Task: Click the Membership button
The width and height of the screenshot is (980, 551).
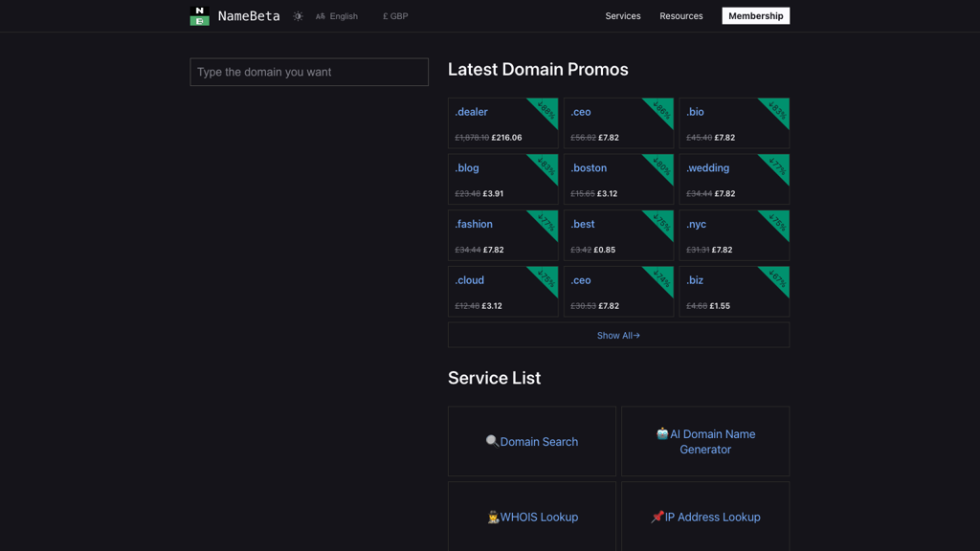Action: pyautogui.click(x=755, y=15)
